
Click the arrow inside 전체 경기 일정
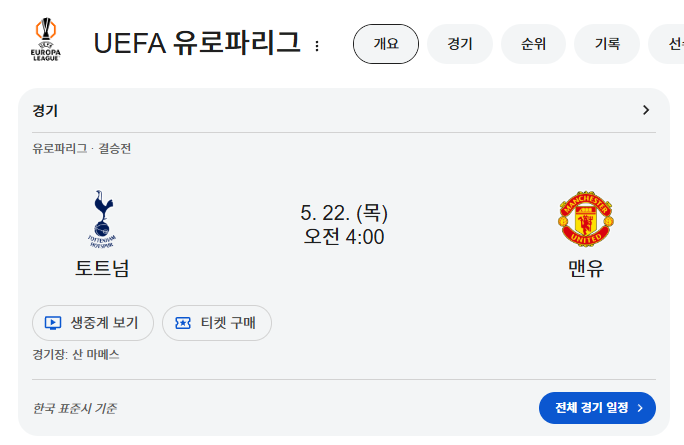coord(640,408)
